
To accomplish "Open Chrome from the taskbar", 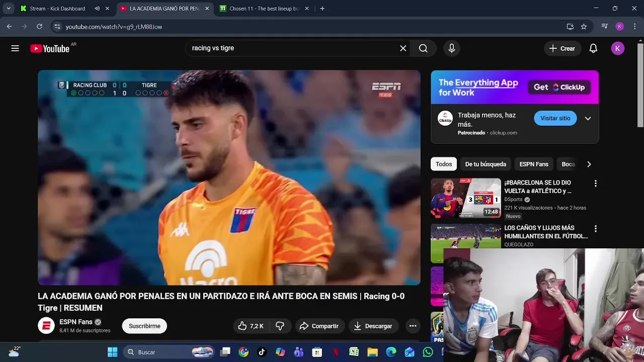I will pyautogui.click(x=244, y=352).
